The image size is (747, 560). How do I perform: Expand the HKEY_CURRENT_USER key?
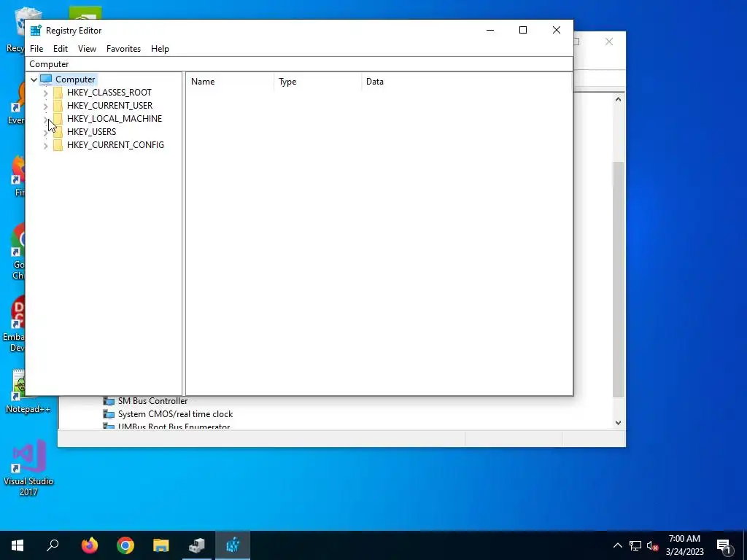tap(46, 106)
